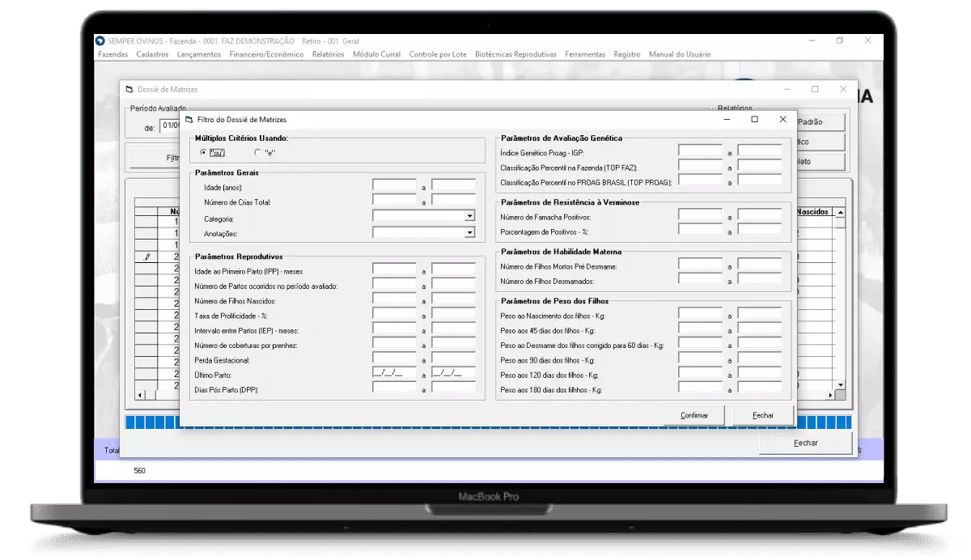The image size is (971, 560).
Task: Click the Último Parto start date field
Action: pos(394,373)
